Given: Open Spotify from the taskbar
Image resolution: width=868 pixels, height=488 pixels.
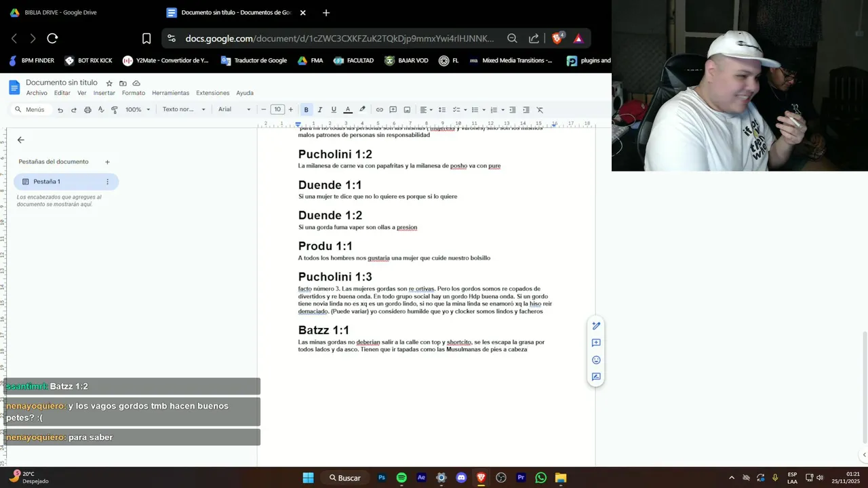Looking at the screenshot, I should (x=401, y=478).
